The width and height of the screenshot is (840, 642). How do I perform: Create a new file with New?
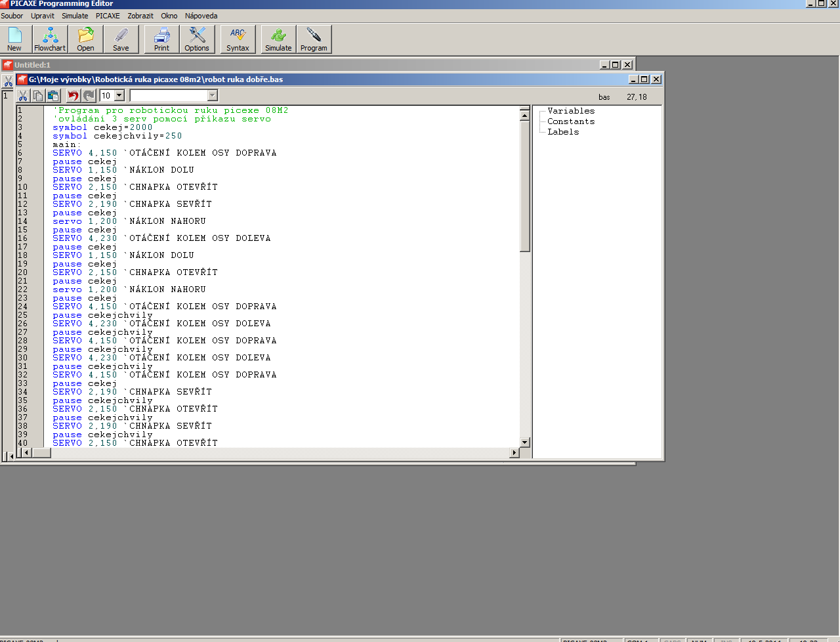click(14, 39)
